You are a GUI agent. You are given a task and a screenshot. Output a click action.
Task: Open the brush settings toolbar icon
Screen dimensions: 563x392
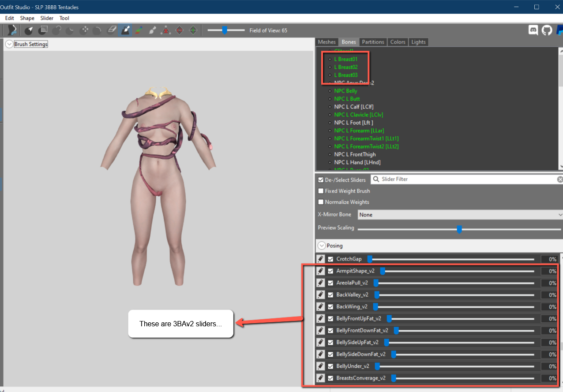[x=12, y=30]
